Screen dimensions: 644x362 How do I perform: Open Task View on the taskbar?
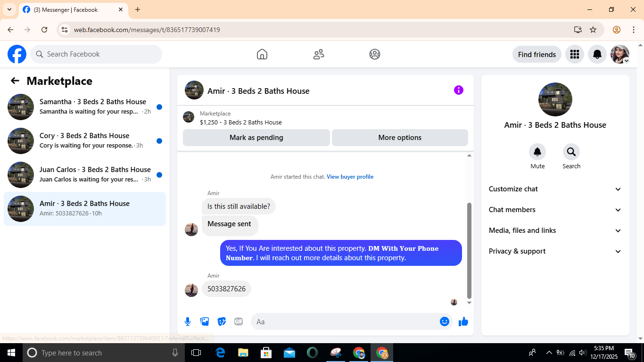pos(196,353)
